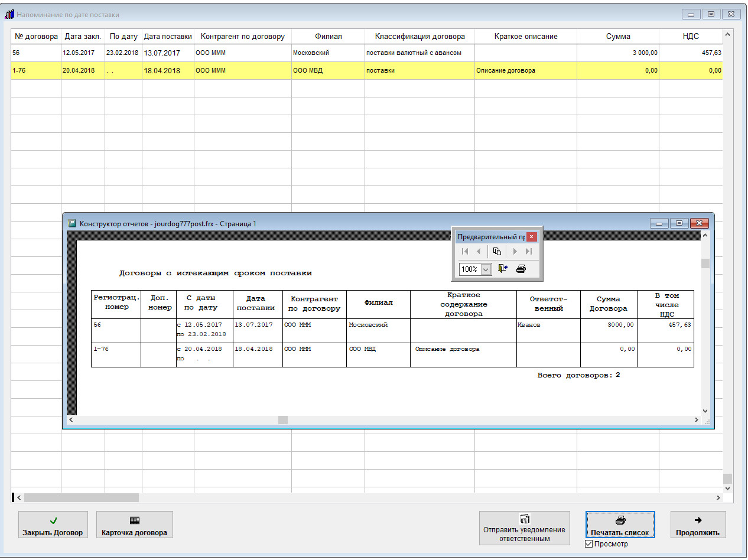Open the 100% zoom dropdown
This screenshot has width=748, height=560.
coord(486,269)
